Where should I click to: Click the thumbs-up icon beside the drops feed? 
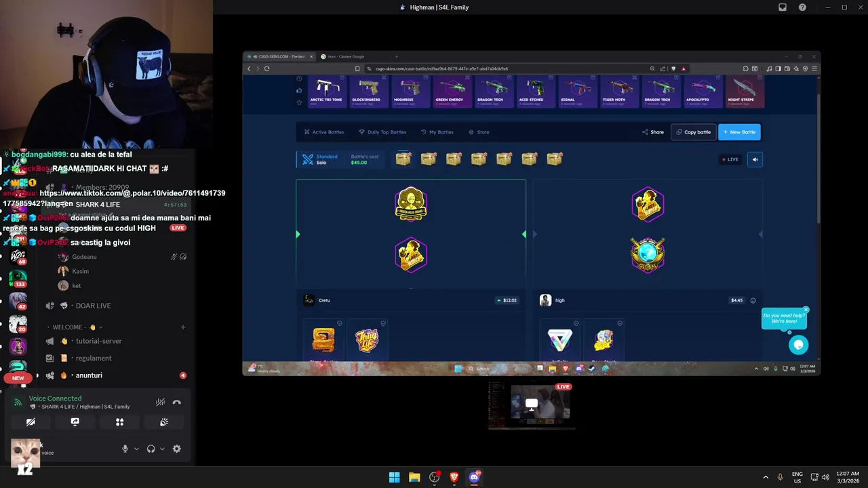299,89
